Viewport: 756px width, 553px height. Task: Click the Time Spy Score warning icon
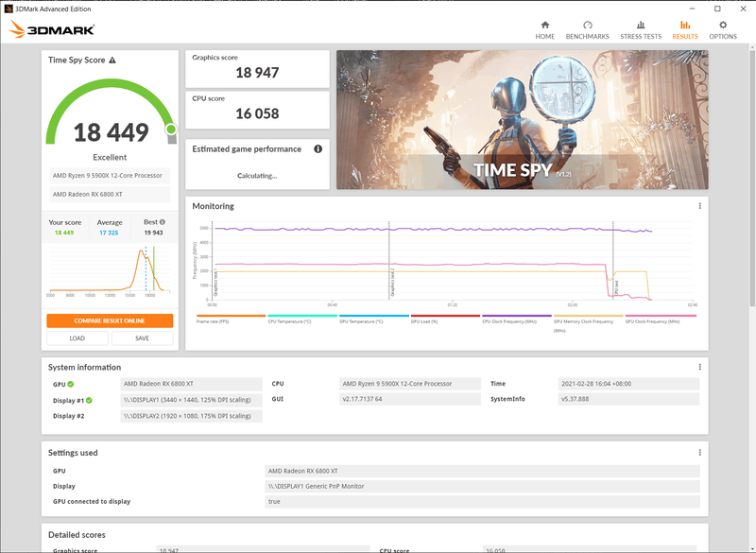click(112, 60)
